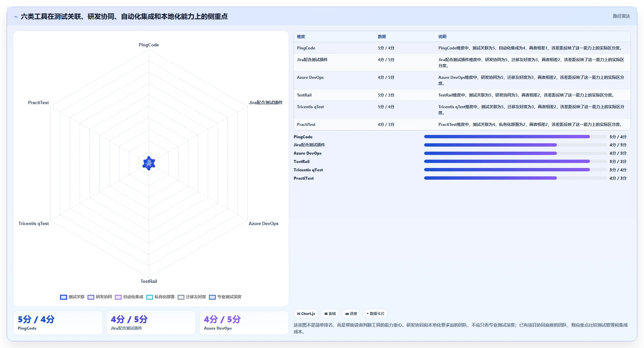Click the small icon before the page title
The height and width of the screenshot is (348, 644).
16,17
